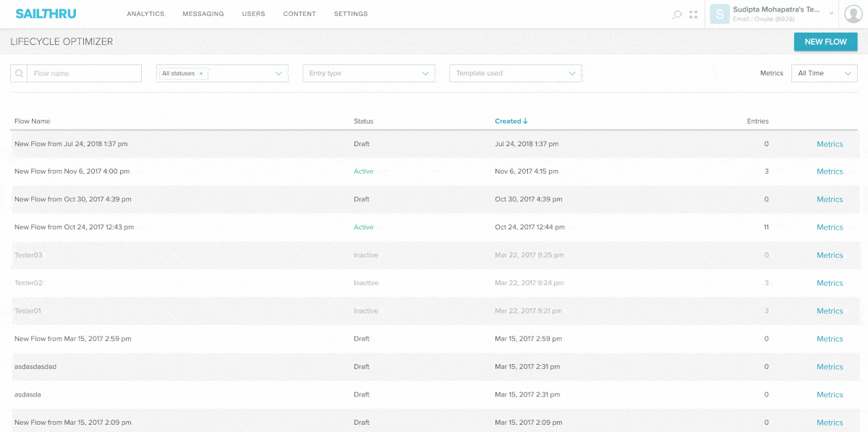Viewport: 868px width, 432px height.
Task: Click the account 'S' tile icon
Action: pyautogui.click(x=719, y=14)
